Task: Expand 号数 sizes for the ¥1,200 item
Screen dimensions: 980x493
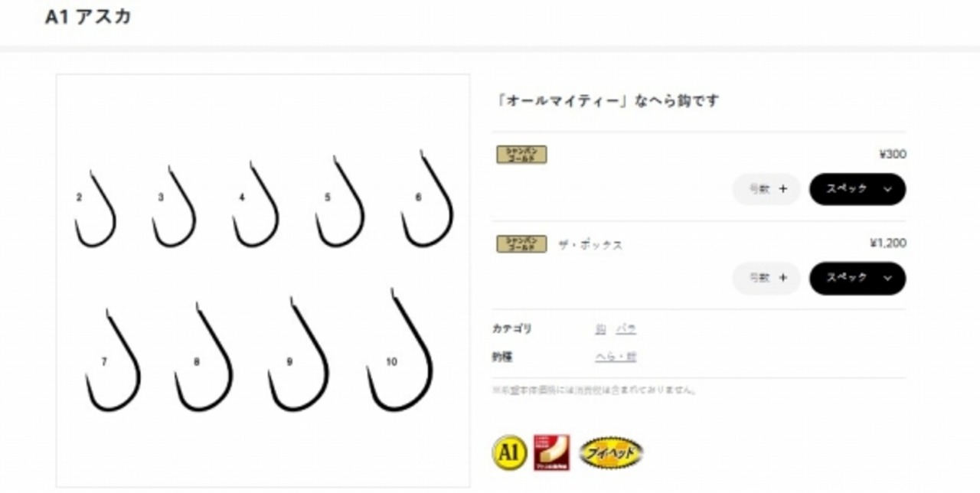Action: [x=766, y=278]
